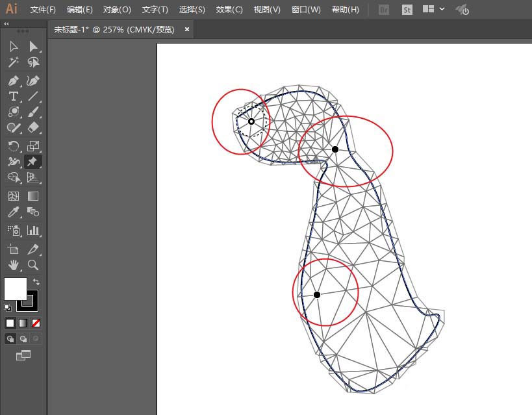Select the Rotate tool
This screenshot has height=415, width=532.
13,146
